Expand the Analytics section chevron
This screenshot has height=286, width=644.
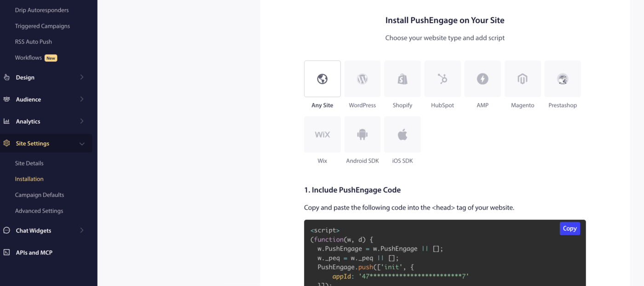pyautogui.click(x=82, y=121)
